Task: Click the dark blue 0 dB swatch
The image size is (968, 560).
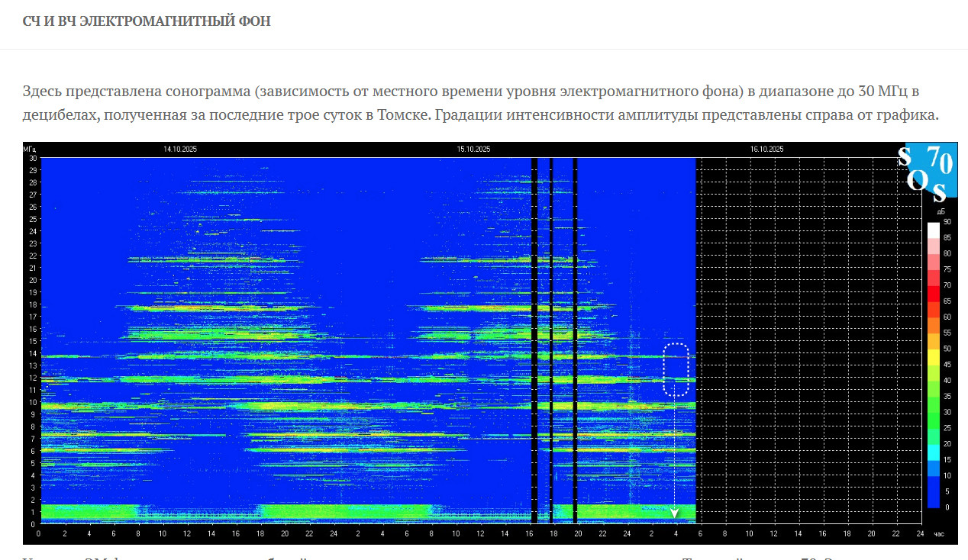Action: click(933, 499)
